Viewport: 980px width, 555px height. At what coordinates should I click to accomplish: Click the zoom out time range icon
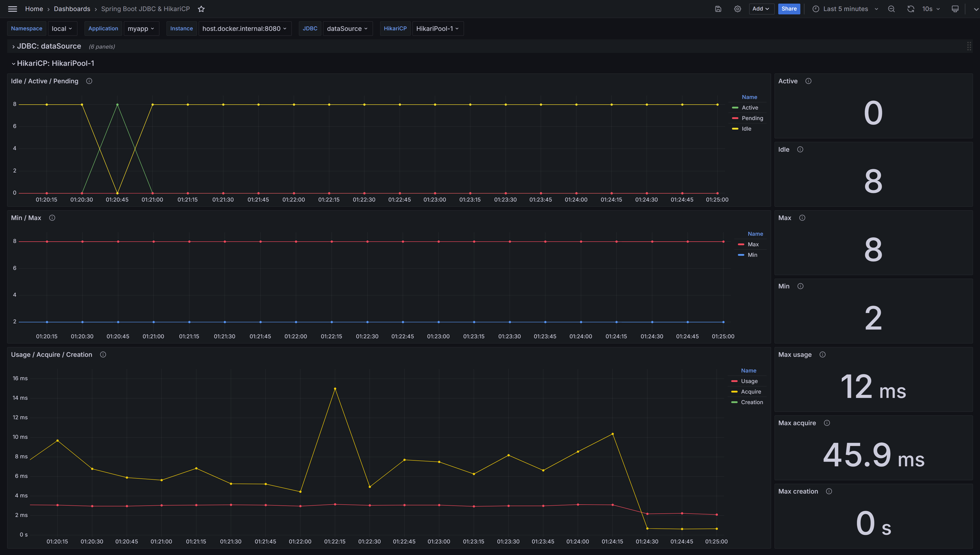891,9
